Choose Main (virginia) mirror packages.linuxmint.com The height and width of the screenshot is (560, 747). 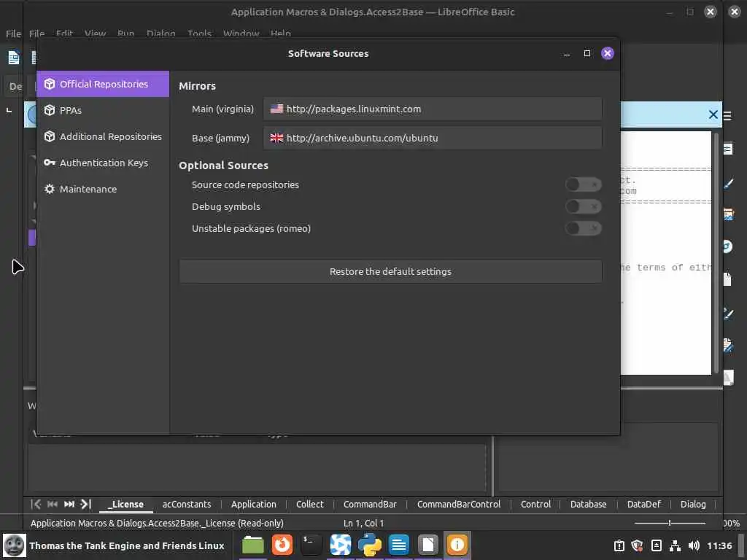pos(433,109)
